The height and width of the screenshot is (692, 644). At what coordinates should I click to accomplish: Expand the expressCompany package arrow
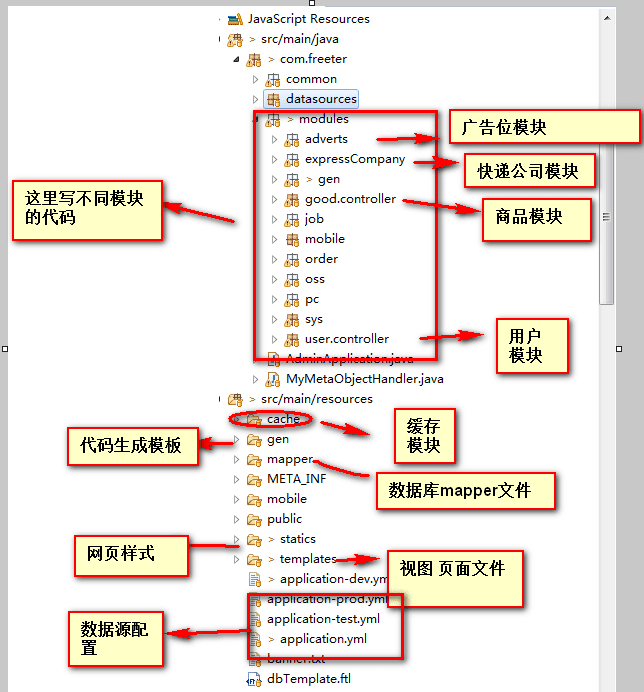pos(274,159)
